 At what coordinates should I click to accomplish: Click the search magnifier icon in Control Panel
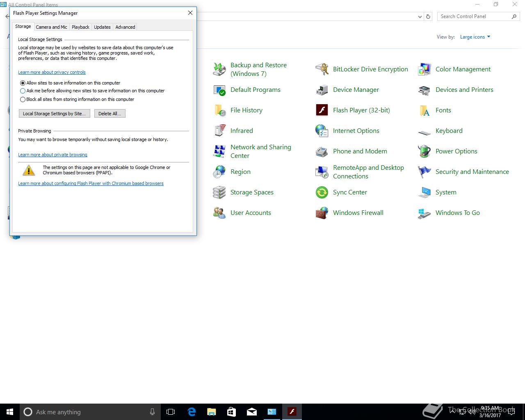coord(514,16)
